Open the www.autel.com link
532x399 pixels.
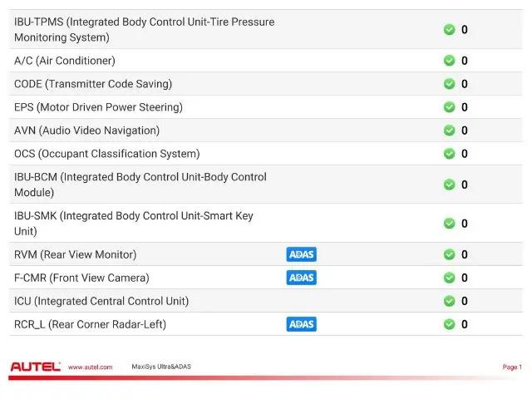(91, 367)
